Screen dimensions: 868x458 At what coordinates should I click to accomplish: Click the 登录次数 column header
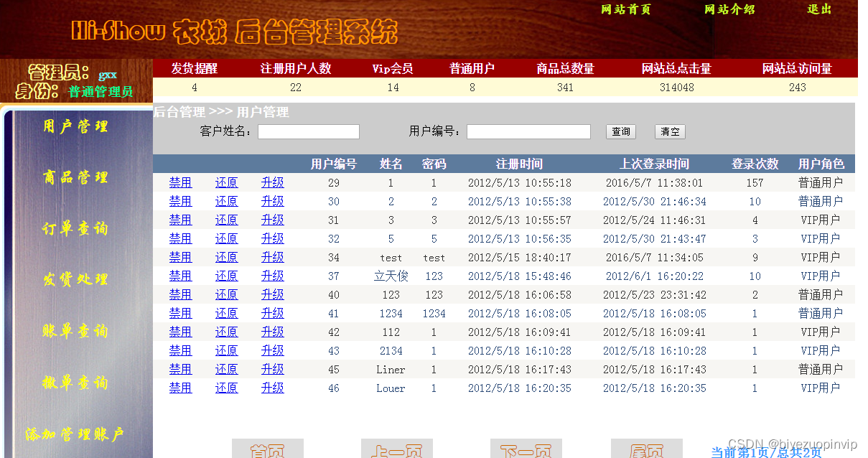point(755,164)
